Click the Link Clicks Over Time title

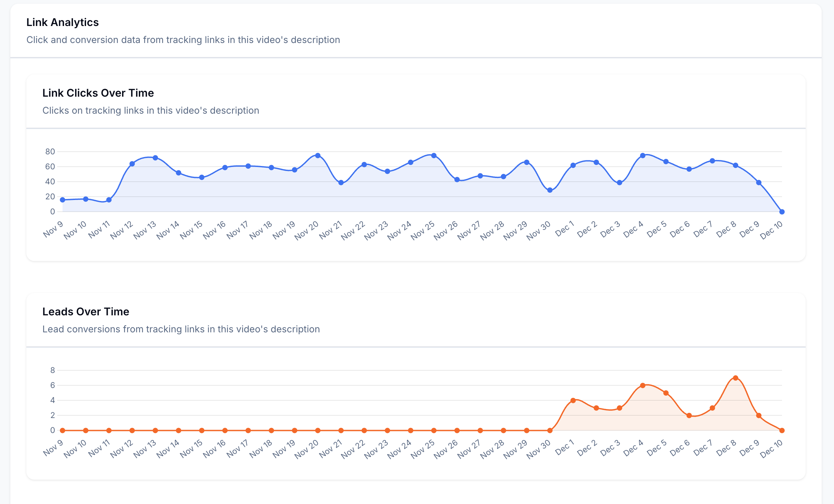(98, 93)
